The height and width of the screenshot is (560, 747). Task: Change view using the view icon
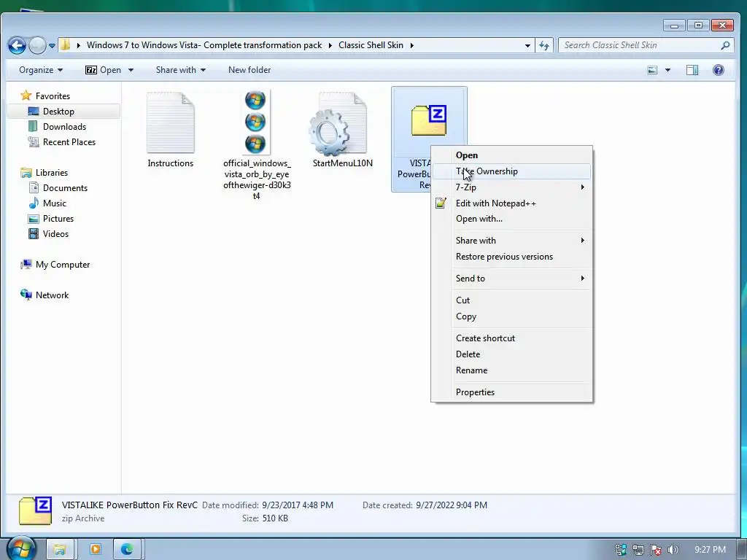pos(652,71)
